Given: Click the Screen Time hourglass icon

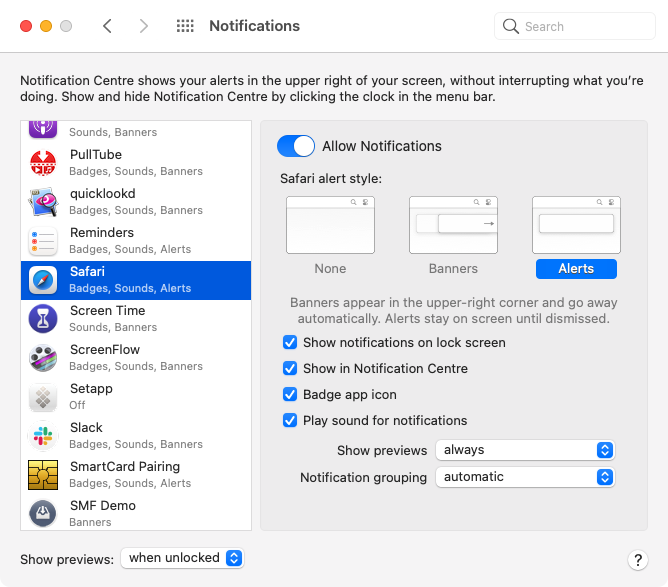Looking at the screenshot, I should coord(43,319).
